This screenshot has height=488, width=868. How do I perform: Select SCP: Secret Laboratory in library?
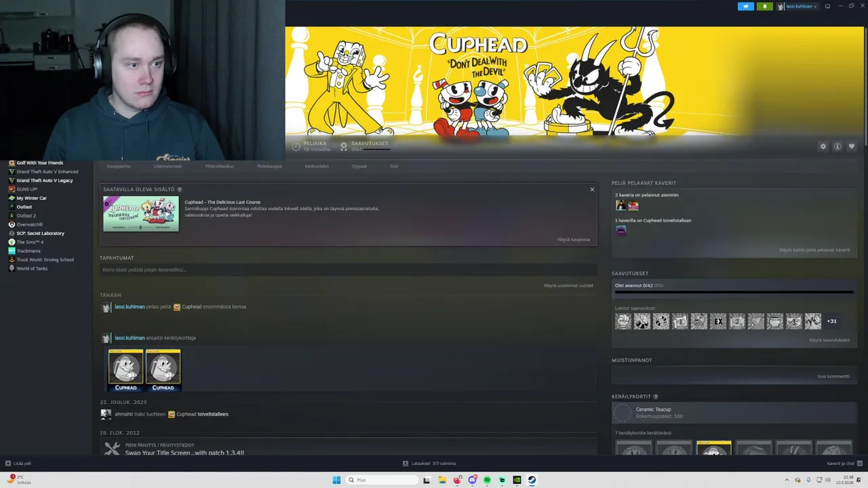[x=36, y=233]
